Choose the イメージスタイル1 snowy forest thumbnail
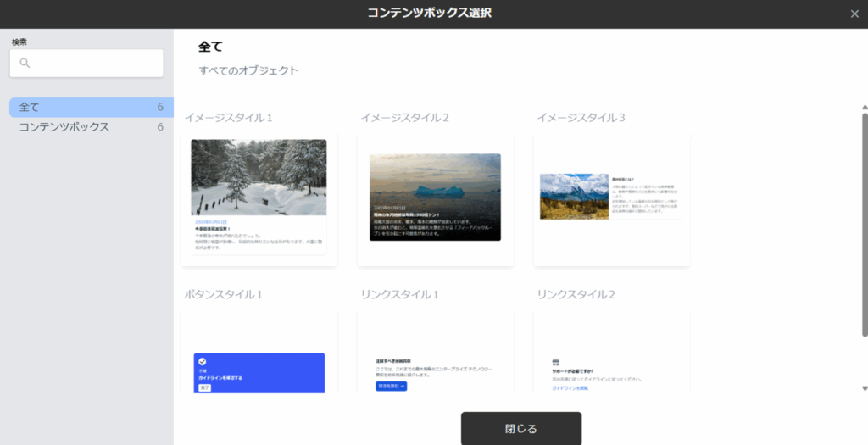Screen dimensions: 868x445 pos(259,177)
